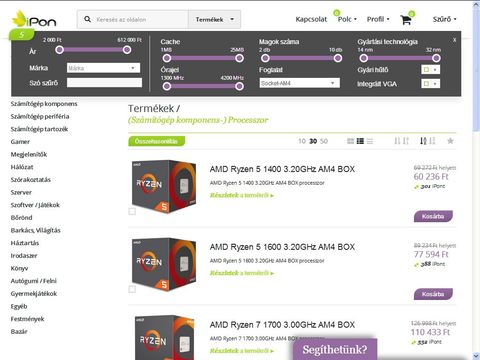Open the Segíthetünk? help chat
The image size is (480, 360).
point(335,349)
